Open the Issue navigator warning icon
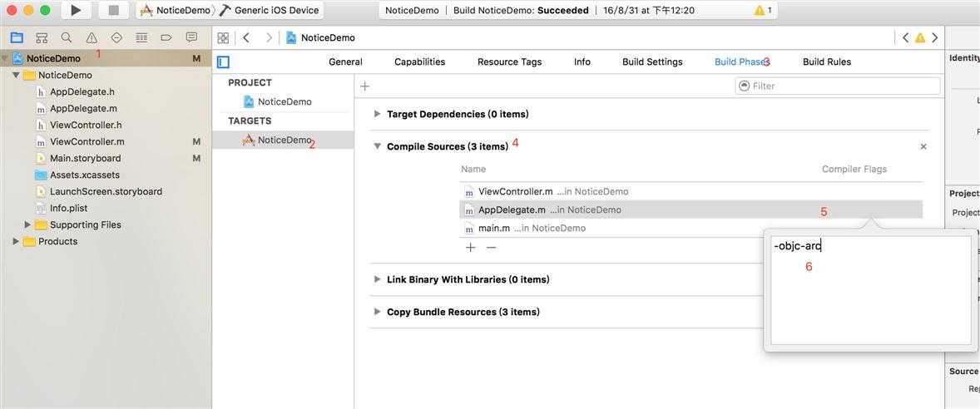The image size is (980, 409). pos(92,37)
